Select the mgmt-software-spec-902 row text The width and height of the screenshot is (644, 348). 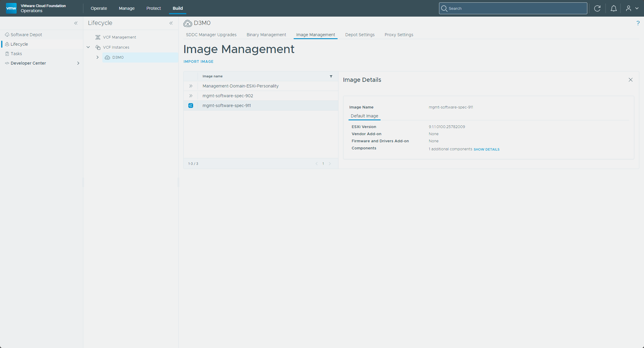coord(228,96)
